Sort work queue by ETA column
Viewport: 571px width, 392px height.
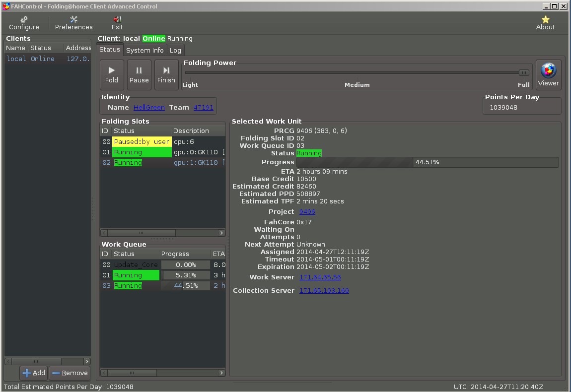(218, 254)
